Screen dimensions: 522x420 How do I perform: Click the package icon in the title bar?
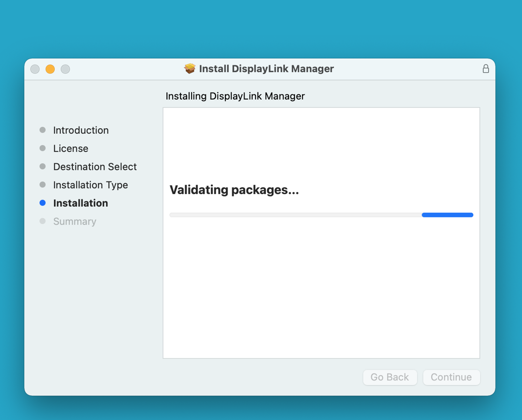point(190,69)
